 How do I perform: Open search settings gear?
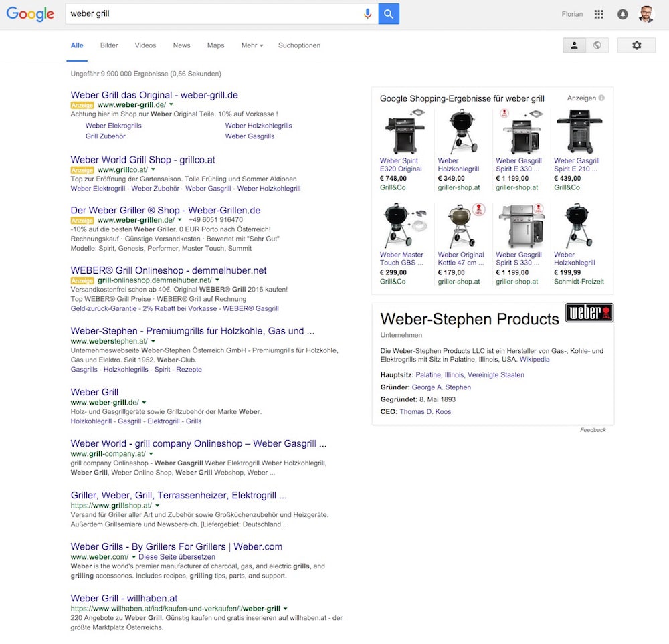pyautogui.click(x=637, y=45)
